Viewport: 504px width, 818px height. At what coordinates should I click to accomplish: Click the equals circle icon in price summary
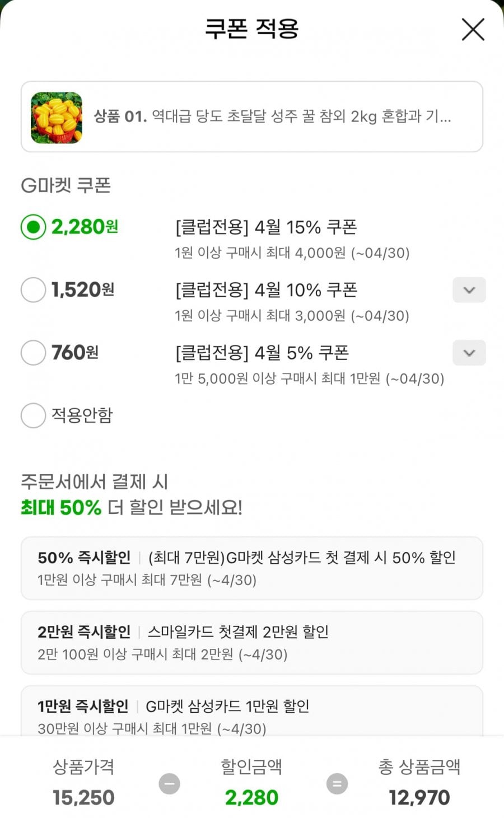337,783
